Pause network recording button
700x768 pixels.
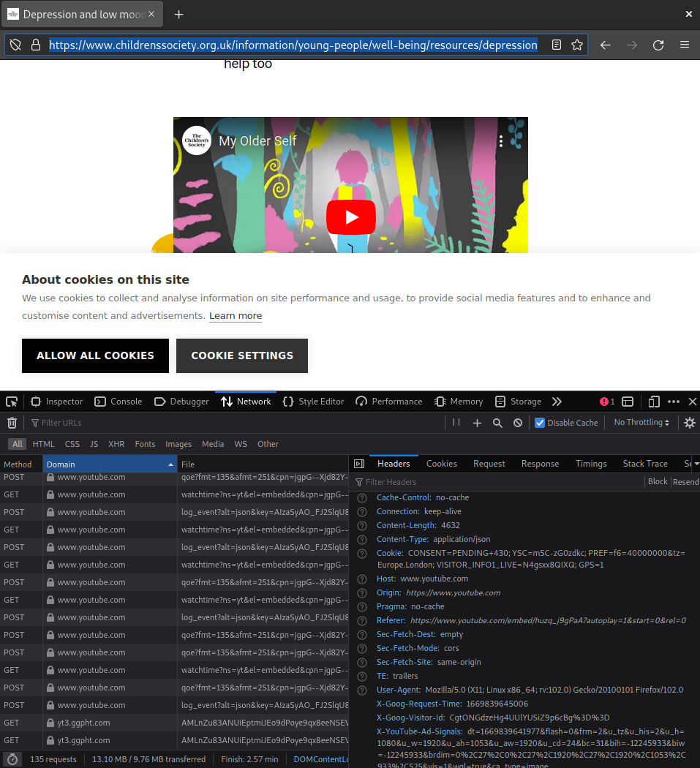[456, 423]
